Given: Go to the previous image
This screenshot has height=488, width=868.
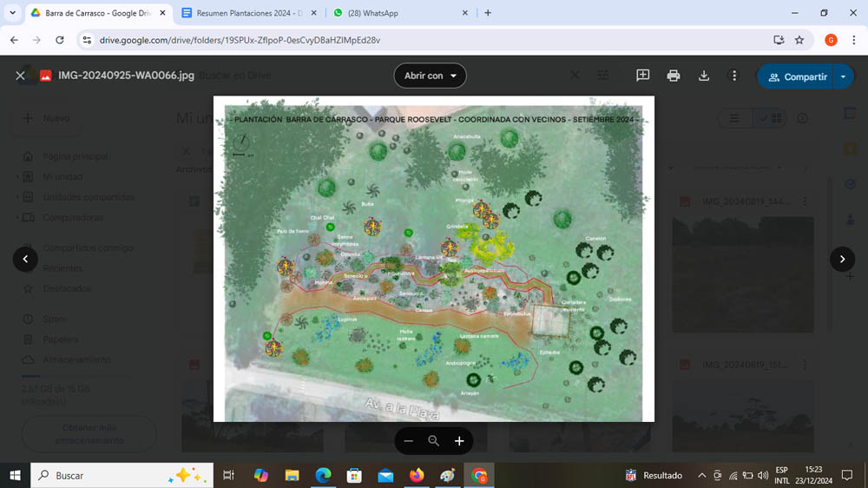Looking at the screenshot, I should coord(25,259).
